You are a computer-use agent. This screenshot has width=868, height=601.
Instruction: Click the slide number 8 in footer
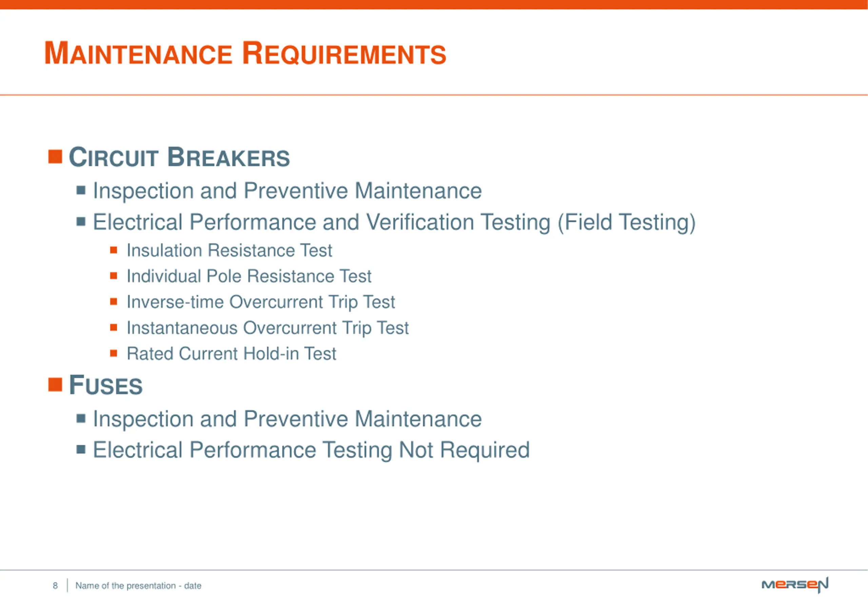(x=55, y=585)
